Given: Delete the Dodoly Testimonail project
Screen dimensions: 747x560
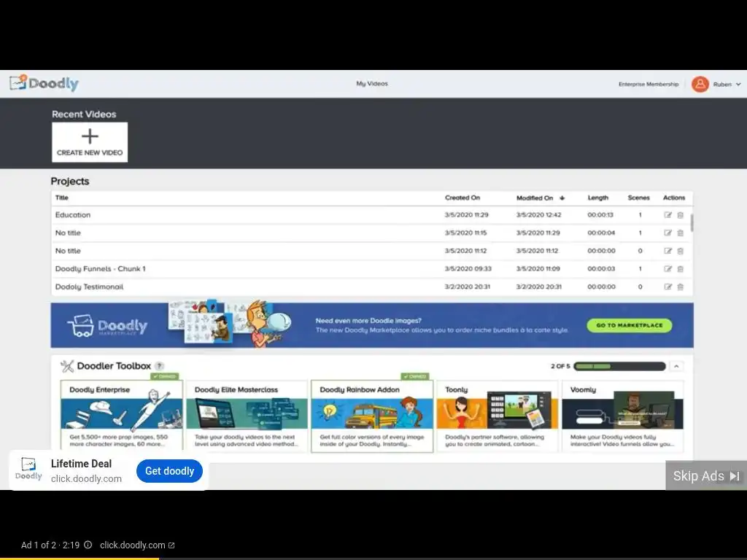Looking at the screenshot, I should (x=681, y=287).
